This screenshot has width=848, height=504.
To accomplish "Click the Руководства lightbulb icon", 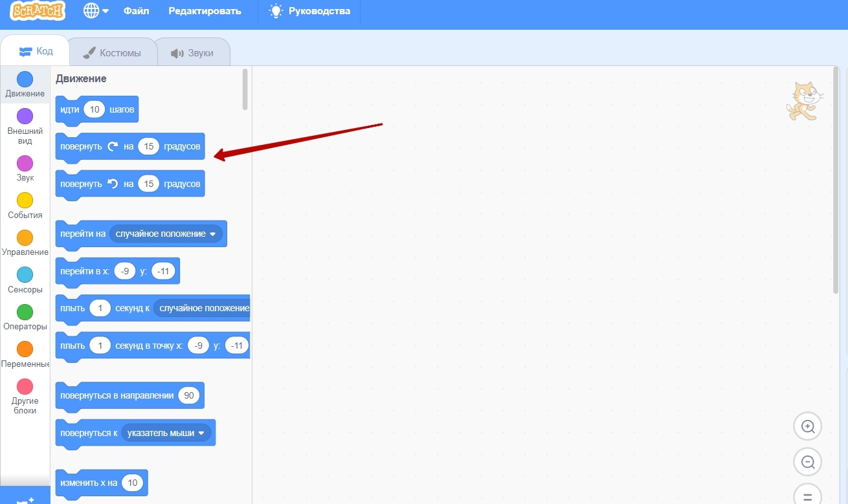I will coord(276,11).
